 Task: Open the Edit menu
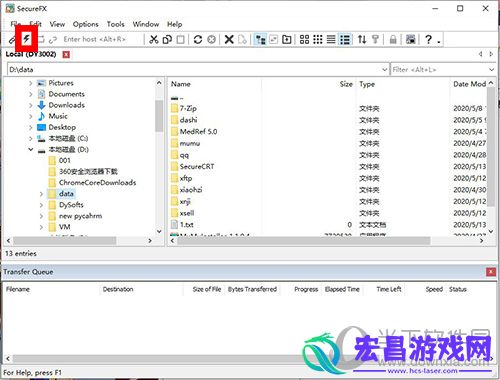(35, 24)
